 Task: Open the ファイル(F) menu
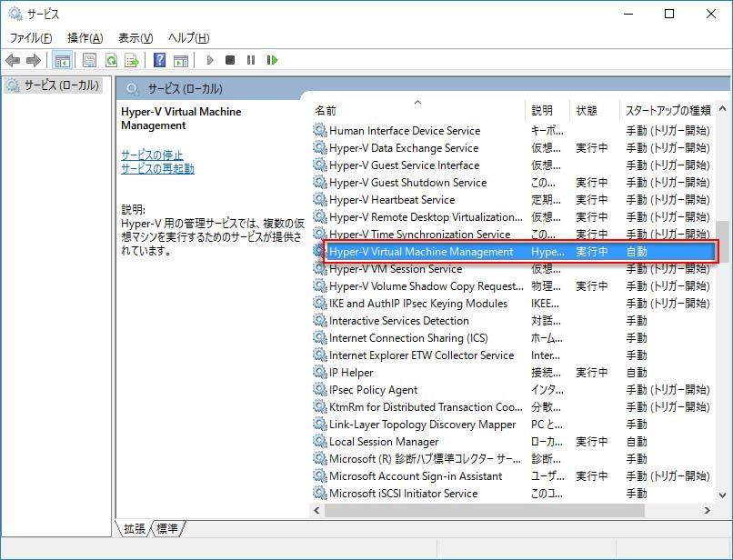(x=31, y=38)
